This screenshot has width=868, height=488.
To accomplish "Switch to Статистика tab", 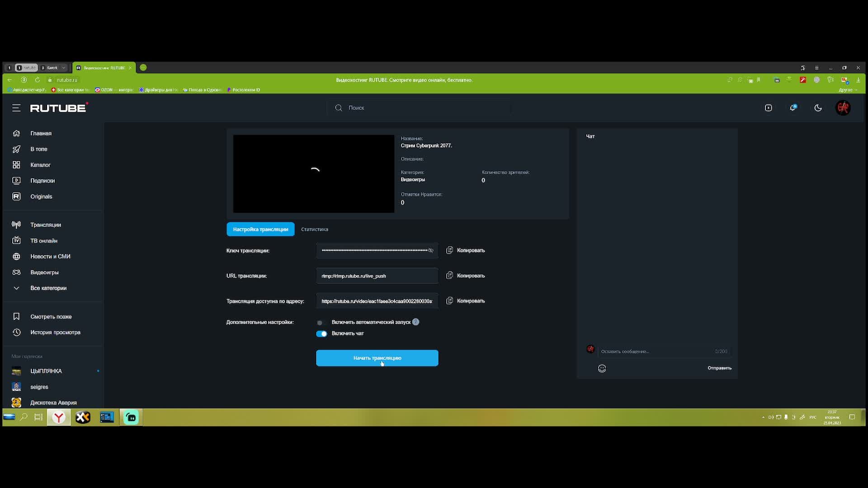I will (315, 229).
